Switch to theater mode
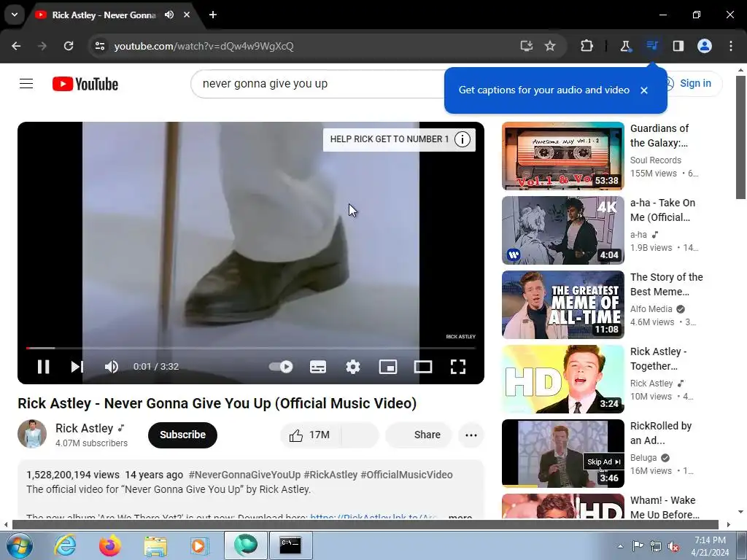747x560 pixels. [423, 367]
